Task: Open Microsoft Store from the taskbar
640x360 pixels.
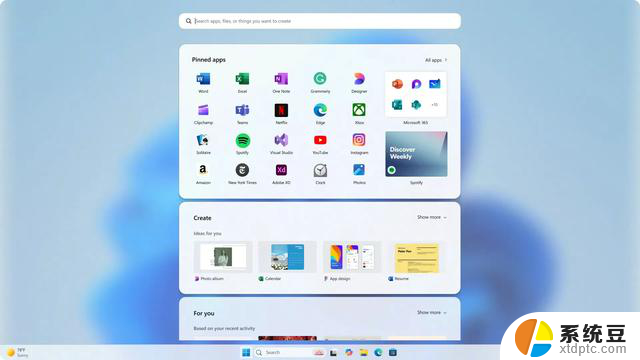Action: pos(393,353)
